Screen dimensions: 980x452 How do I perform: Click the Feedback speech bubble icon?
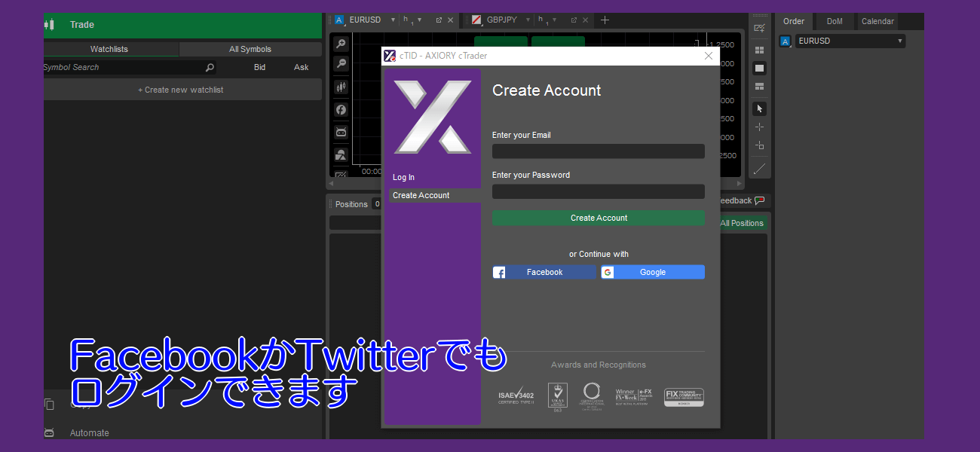click(760, 201)
